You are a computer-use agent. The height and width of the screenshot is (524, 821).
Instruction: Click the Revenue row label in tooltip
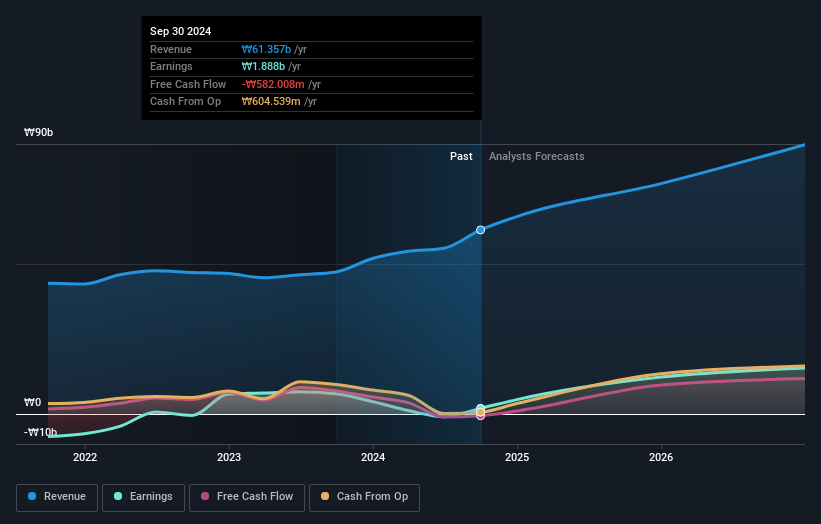(x=171, y=49)
